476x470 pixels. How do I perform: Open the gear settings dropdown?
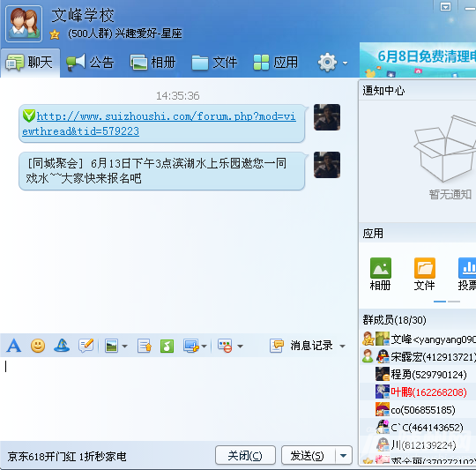coord(332,63)
